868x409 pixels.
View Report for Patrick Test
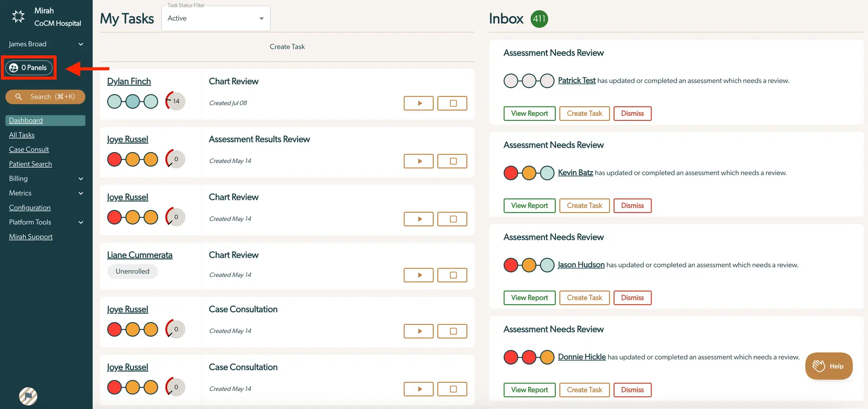pyautogui.click(x=529, y=113)
